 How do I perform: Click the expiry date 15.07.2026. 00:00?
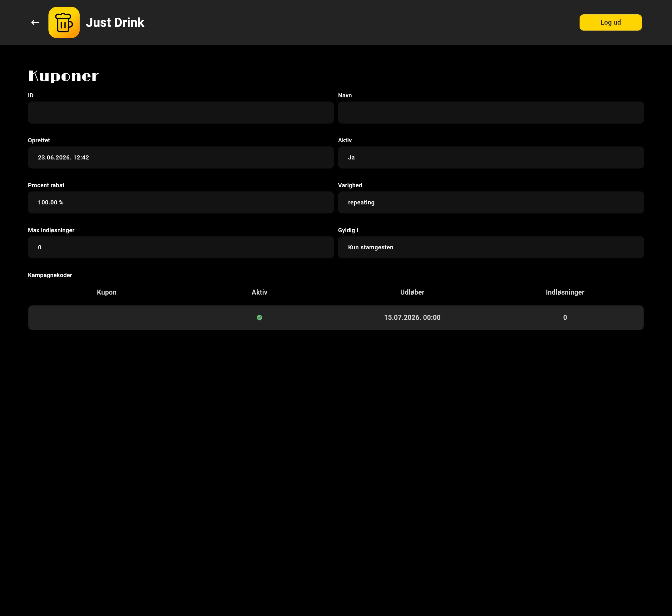tap(412, 318)
